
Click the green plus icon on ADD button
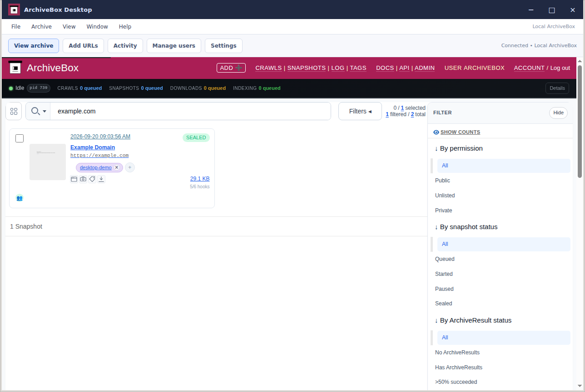[x=239, y=68]
